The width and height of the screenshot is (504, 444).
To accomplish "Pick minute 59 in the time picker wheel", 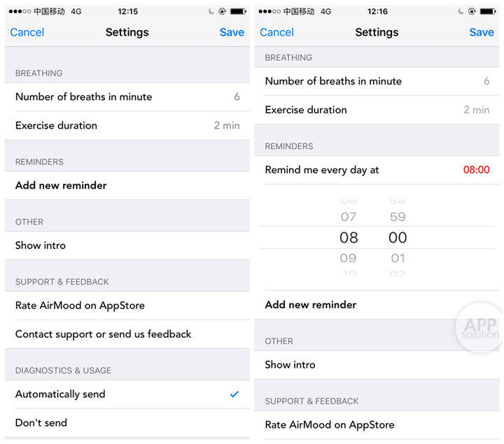I will pyautogui.click(x=398, y=217).
